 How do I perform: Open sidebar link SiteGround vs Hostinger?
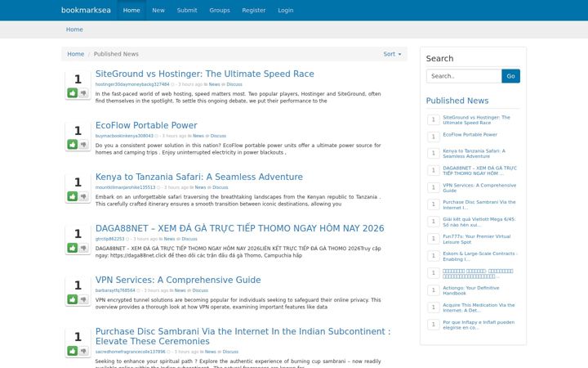pos(476,119)
